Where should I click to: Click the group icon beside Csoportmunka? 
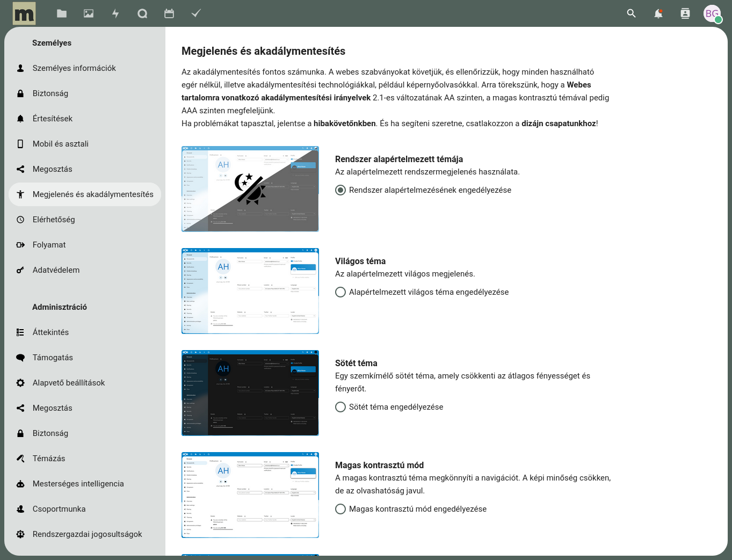[x=20, y=509]
